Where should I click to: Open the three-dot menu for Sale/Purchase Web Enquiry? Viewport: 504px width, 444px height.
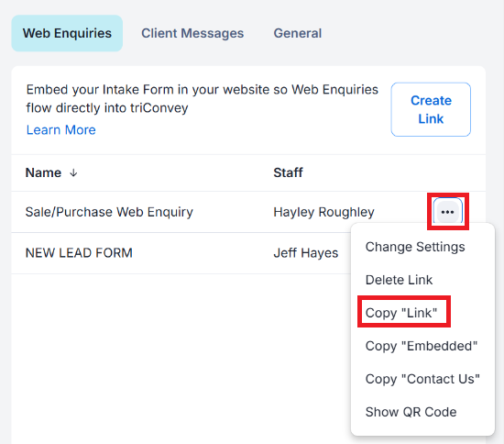[447, 212]
